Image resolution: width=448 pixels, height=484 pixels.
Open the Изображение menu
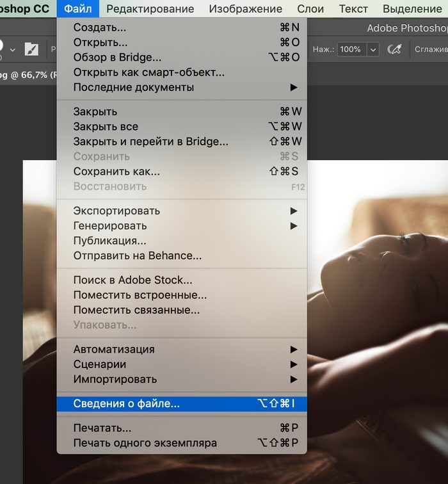[246, 9]
